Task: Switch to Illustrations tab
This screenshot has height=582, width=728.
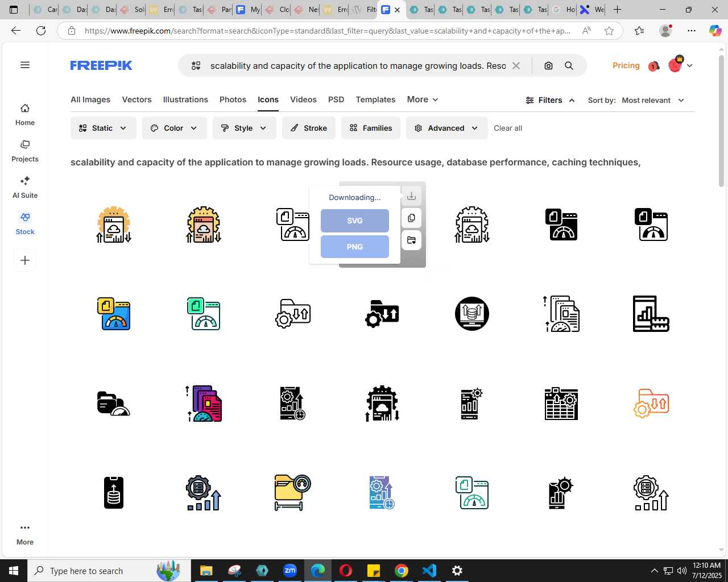Action: tap(185, 99)
